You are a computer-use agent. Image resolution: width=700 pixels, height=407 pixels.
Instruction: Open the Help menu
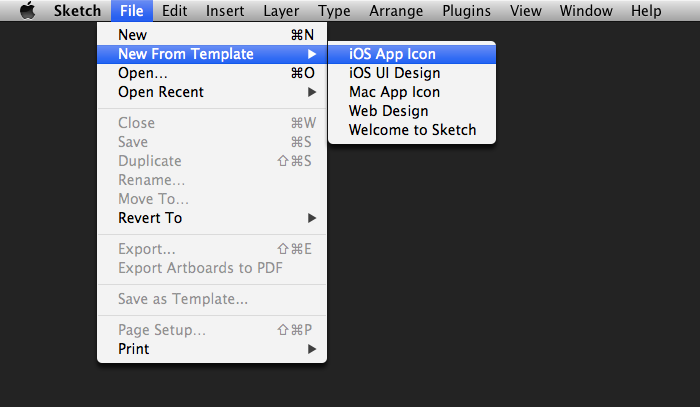[x=646, y=10]
